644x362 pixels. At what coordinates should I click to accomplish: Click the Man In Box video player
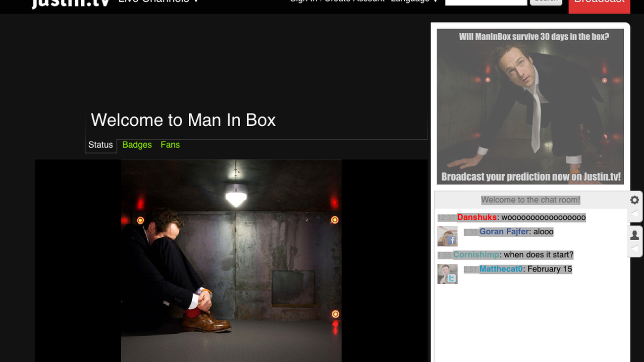pos(231,260)
